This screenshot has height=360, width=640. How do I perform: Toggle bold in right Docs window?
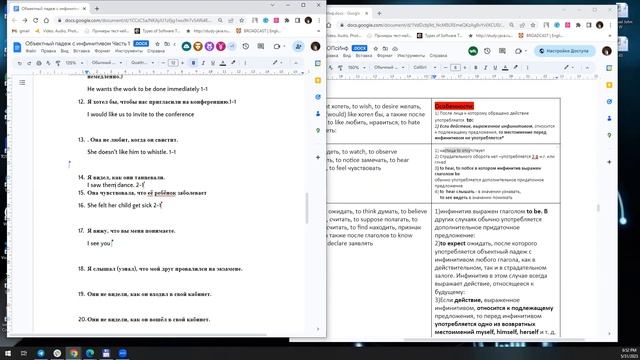(x=476, y=67)
